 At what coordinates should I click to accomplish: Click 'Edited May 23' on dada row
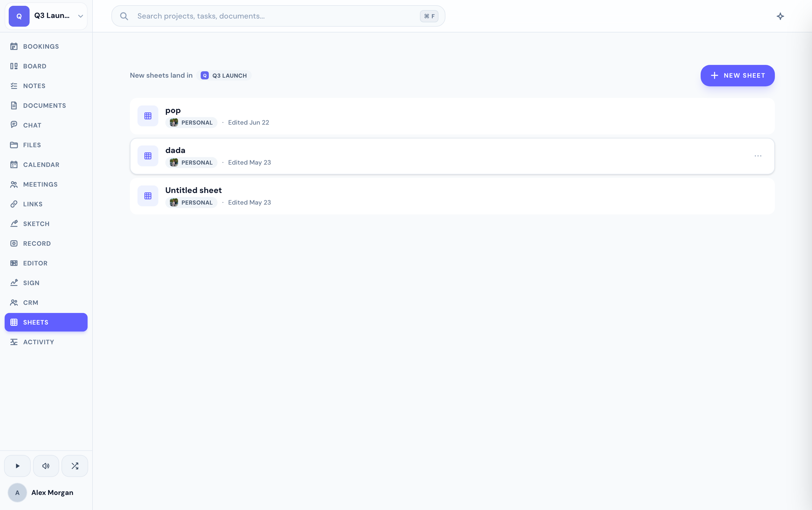click(x=249, y=163)
